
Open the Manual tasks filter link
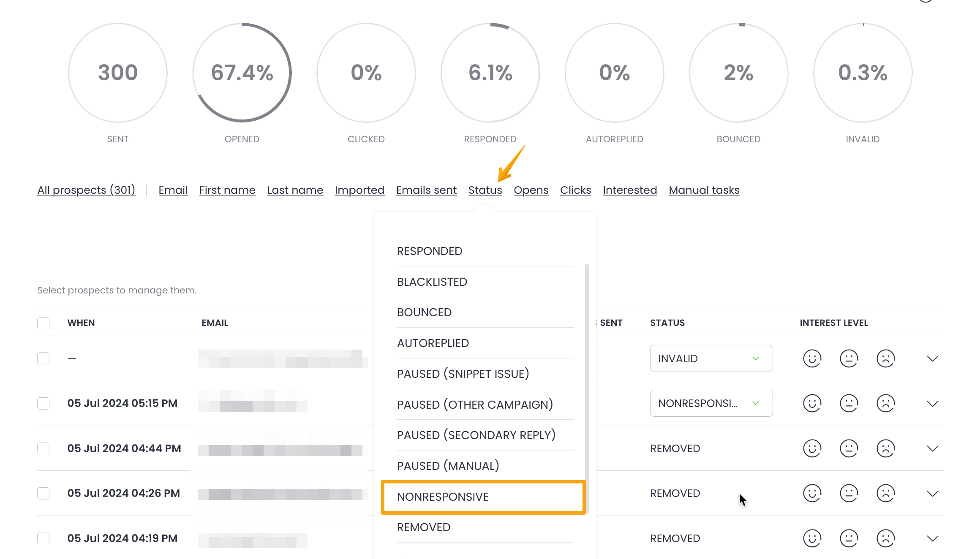[x=704, y=190]
